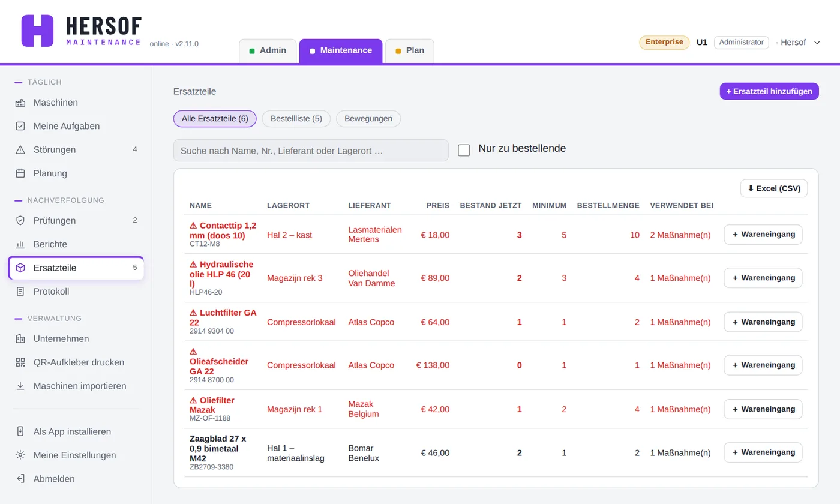Viewport: 840px width, 504px height.
Task: Click the Ersatzteile box icon
Action: coord(20,268)
